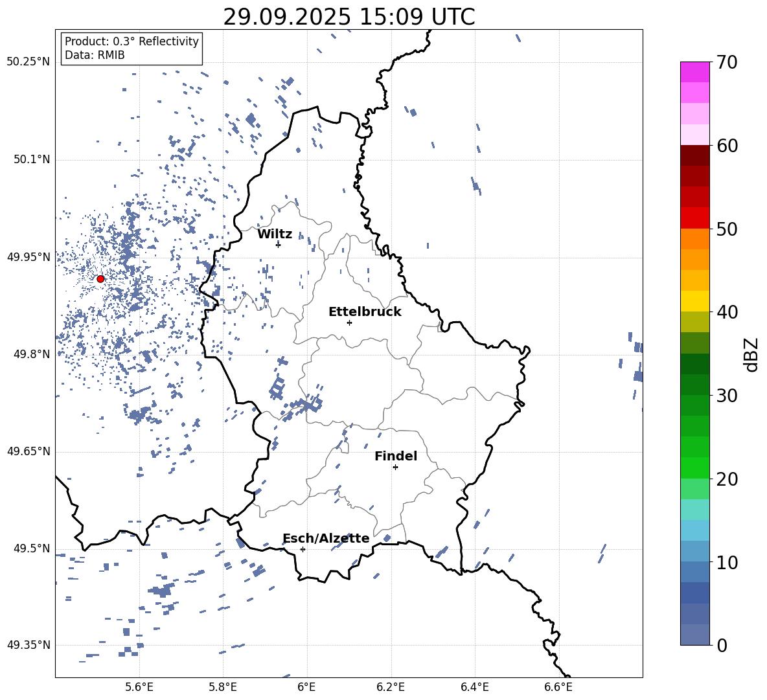Click the 40 tick label on colorbar
The width and height of the screenshot is (767, 700).
coord(727,312)
